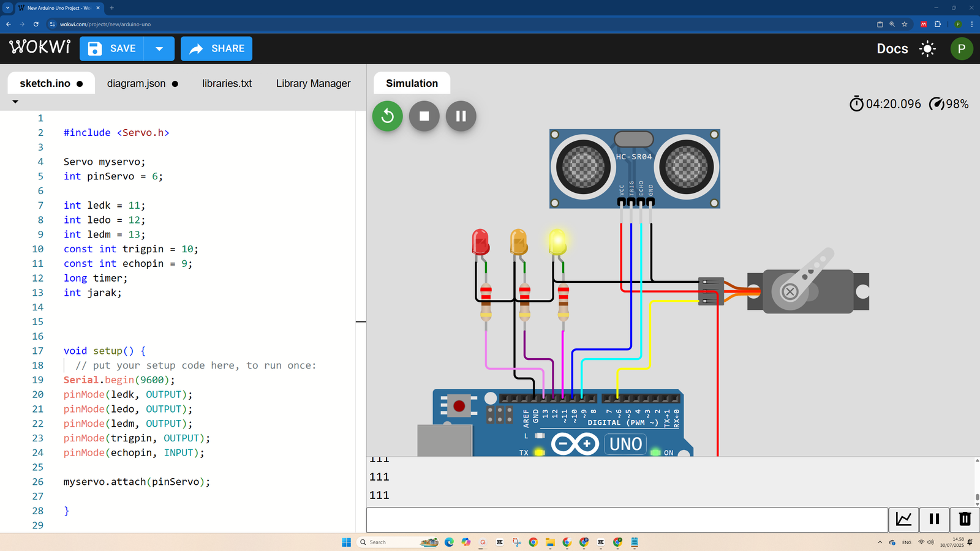Open a new browser tab
Image resolution: width=980 pixels, height=551 pixels.
click(111, 8)
